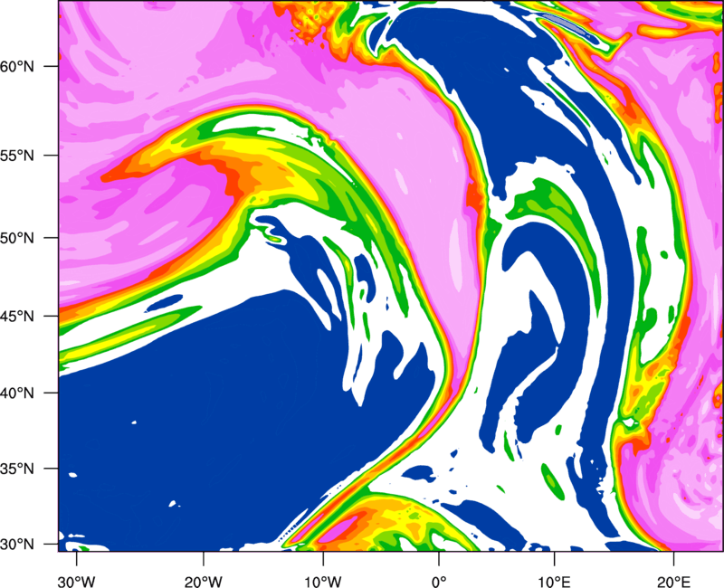Click the 20°W longitude label

[x=203, y=582]
